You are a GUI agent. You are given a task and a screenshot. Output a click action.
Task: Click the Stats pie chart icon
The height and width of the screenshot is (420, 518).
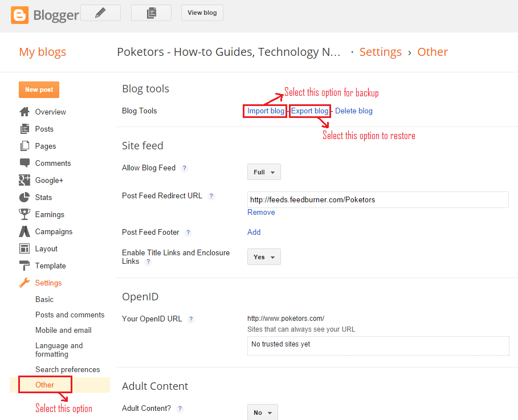tap(25, 197)
